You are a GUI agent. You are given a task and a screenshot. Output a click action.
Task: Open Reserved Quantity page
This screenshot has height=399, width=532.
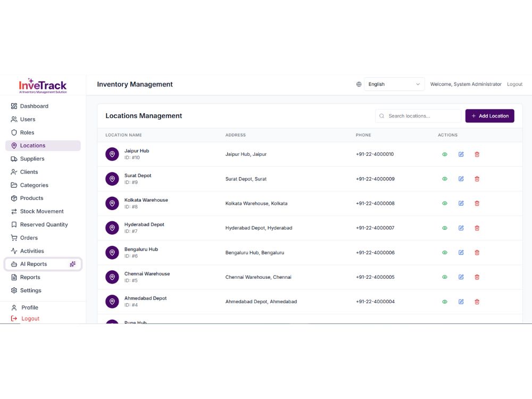pyautogui.click(x=43, y=225)
